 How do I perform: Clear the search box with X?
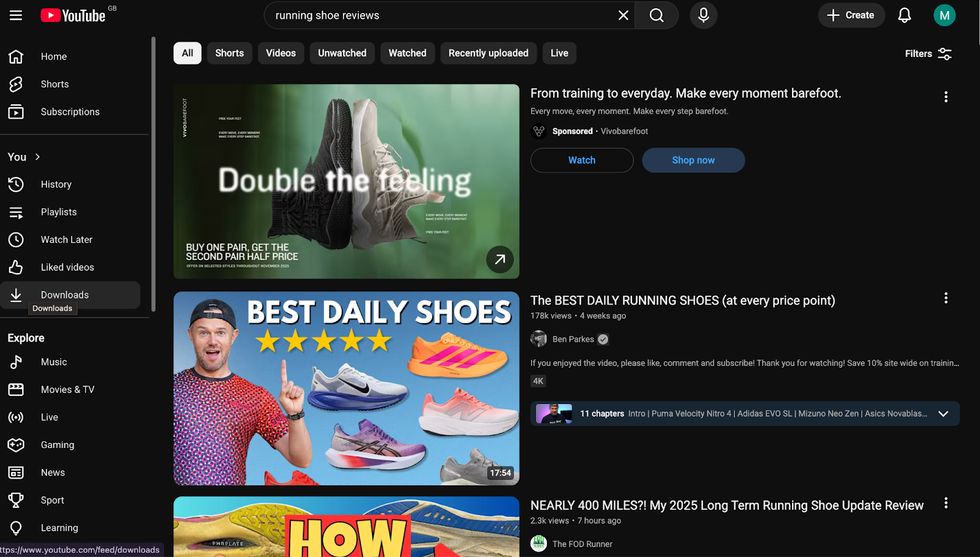[623, 15]
